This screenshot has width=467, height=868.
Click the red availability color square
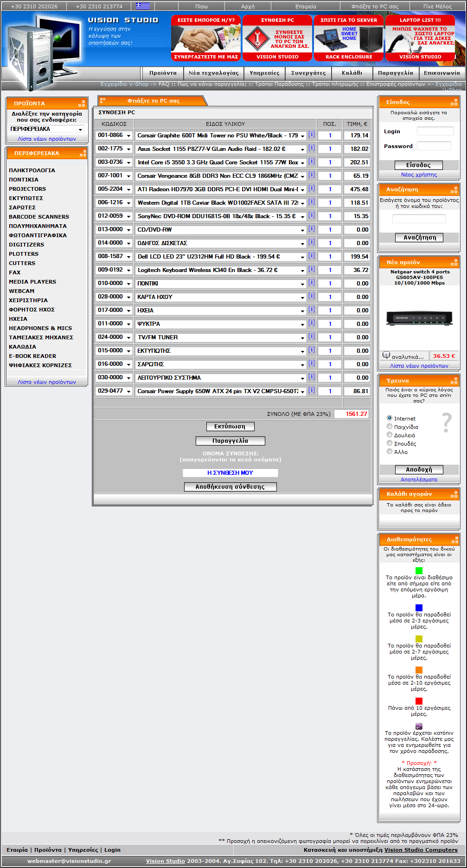tap(419, 701)
